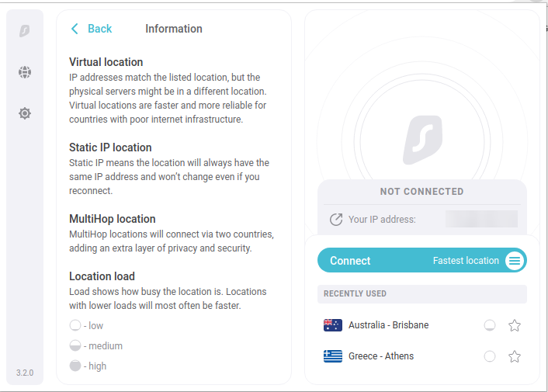Open the globe locations icon in sidebar
This screenshot has height=392, width=548.
(x=25, y=72)
